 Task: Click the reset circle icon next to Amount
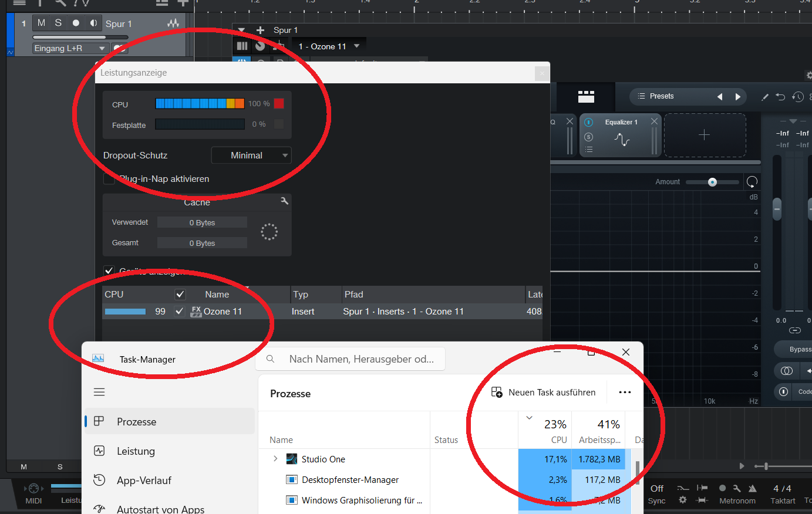(x=752, y=182)
